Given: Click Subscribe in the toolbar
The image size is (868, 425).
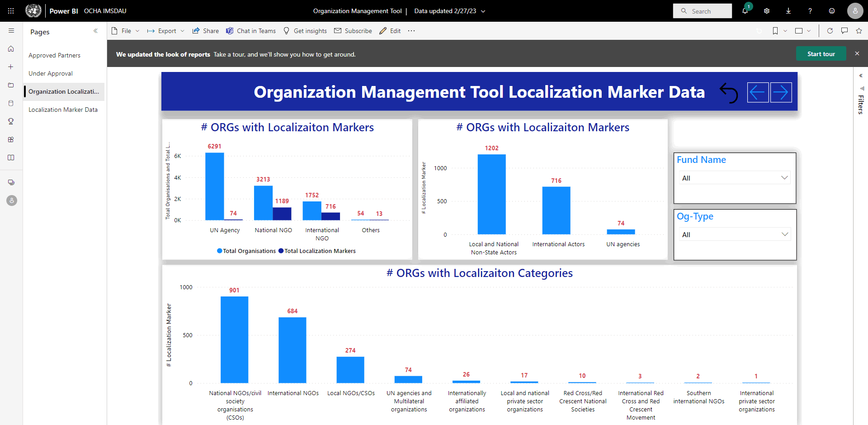Looking at the screenshot, I should tap(353, 31).
